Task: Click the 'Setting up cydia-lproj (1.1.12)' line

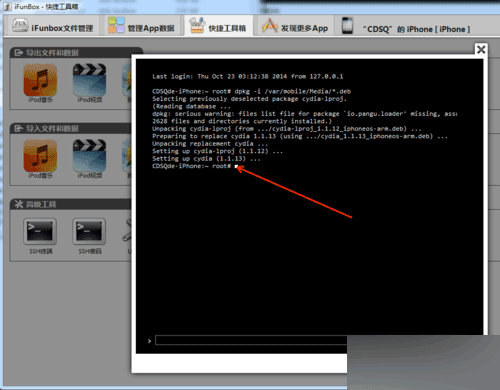Action: tap(217, 151)
